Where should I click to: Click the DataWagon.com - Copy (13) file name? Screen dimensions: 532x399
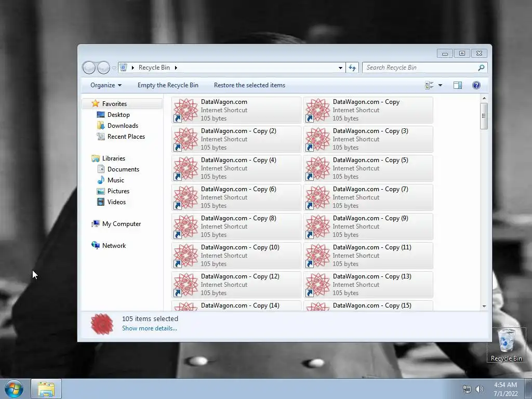pos(372,276)
